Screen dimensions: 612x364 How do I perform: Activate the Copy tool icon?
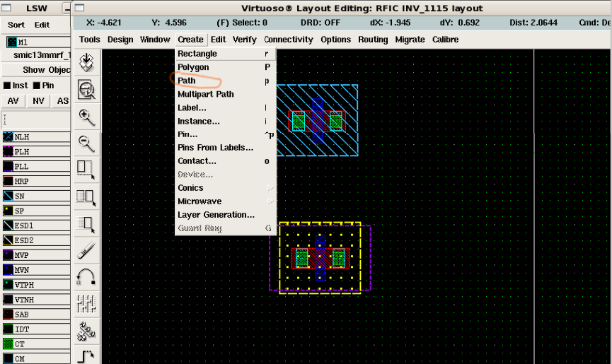pos(86,198)
